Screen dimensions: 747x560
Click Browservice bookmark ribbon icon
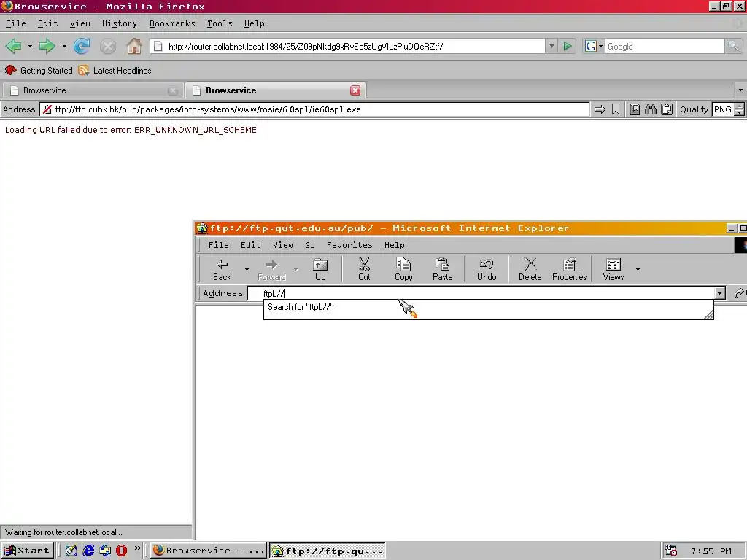(x=616, y=109)
